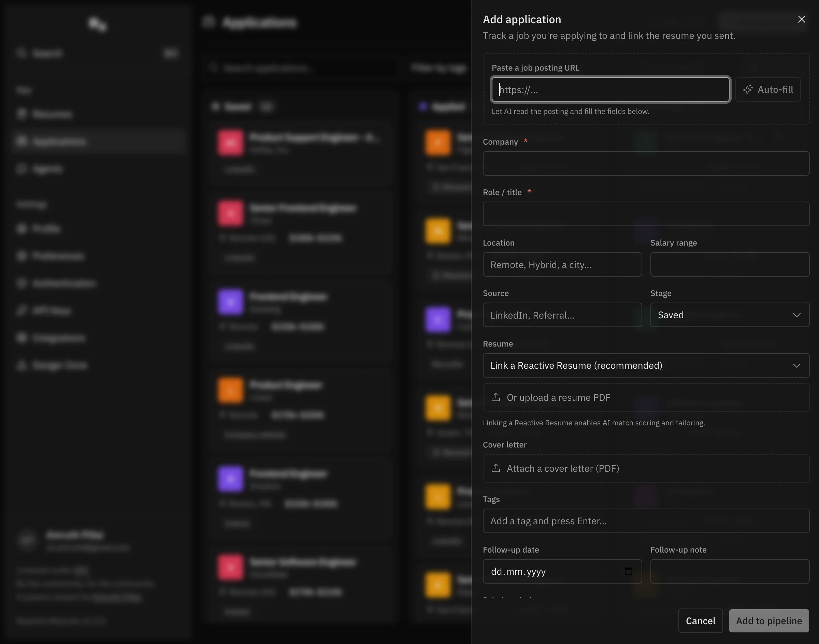Click the text 'Linking a Reactive Resume enables AI match scoring and tailoring.'
This screenshot has height=644, width=819.
[594, 423]
